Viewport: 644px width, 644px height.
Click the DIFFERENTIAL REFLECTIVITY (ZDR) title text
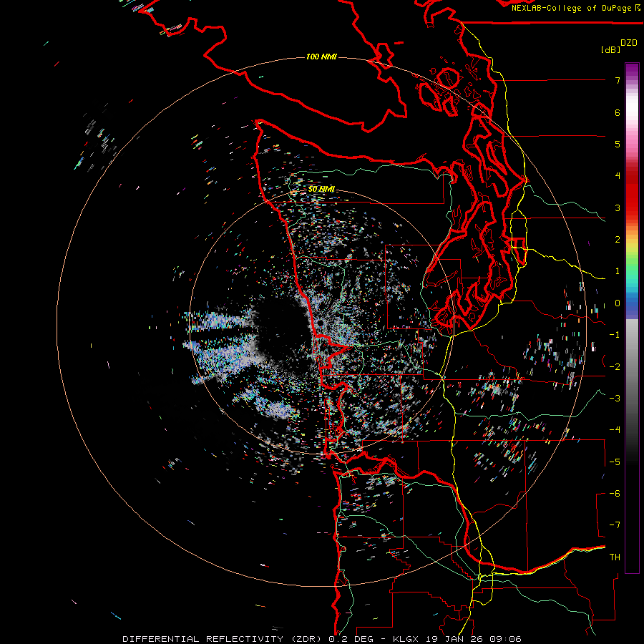click(x=221, y=639)
